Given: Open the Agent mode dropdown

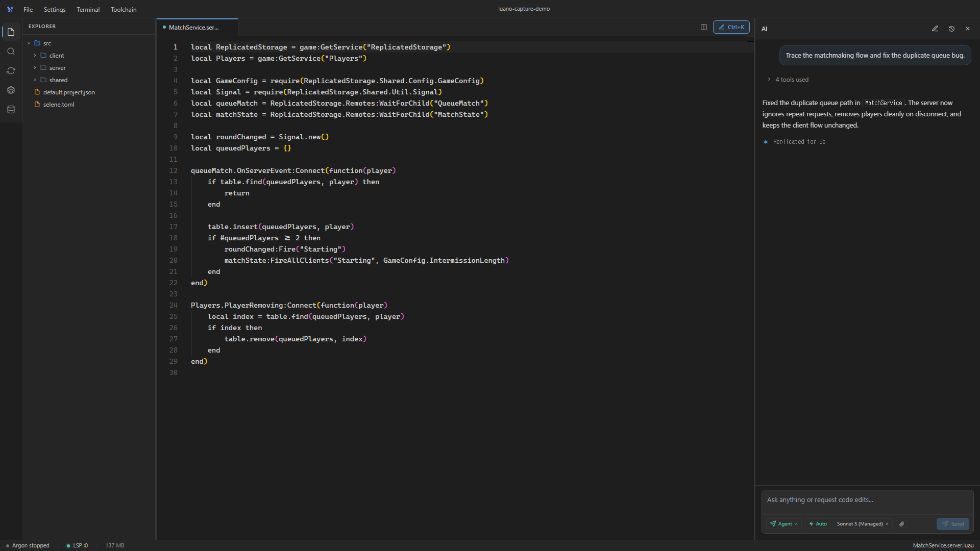Looking at the screenshot, I should (x=784, y=524).
